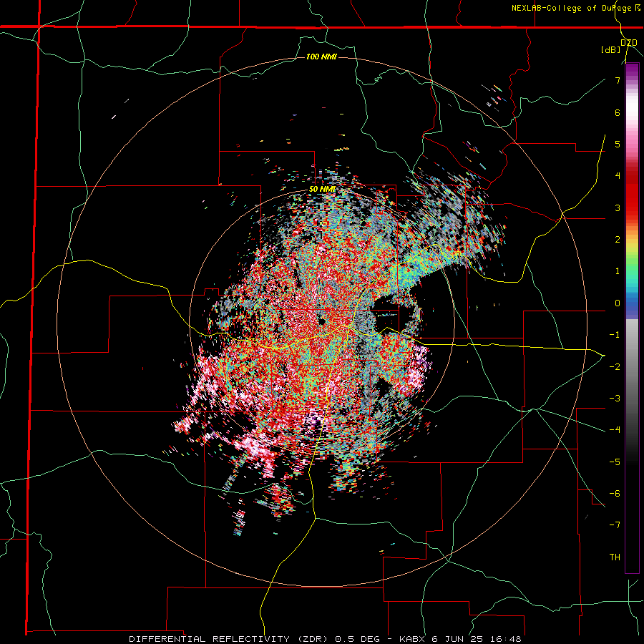Viewport: 644px width, 644px height.
Task: Click the 4 dB scale label
Action: click(618, 176)
